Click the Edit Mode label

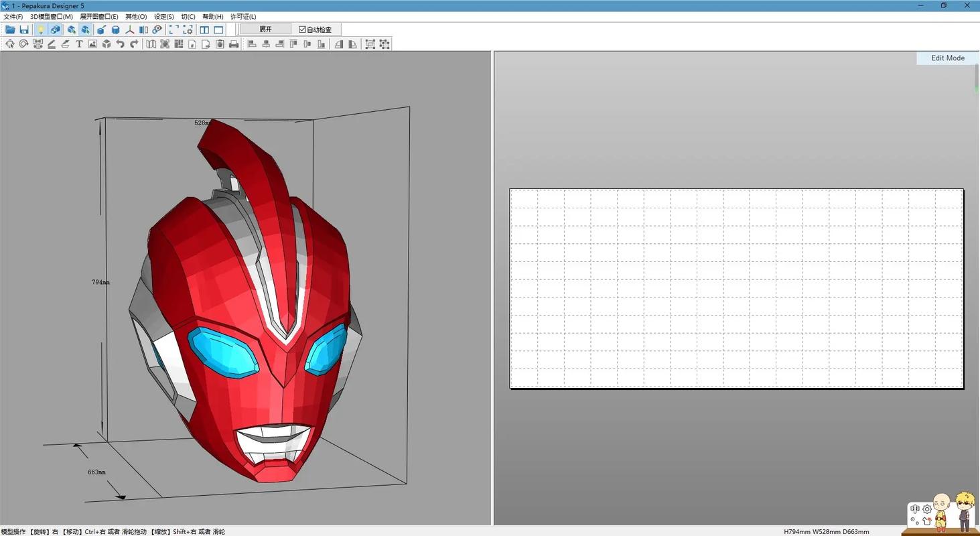pyautogui.click(x=948, y=58)
